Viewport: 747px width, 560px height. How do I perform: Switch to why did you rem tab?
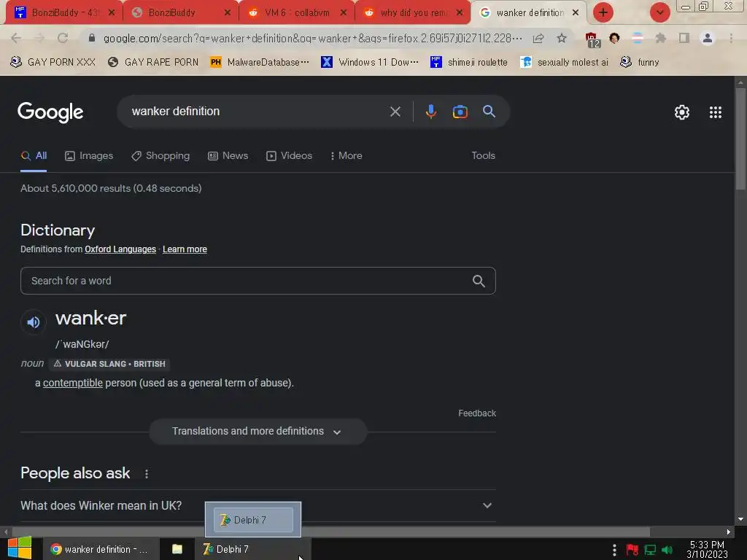tap(413, 12)
